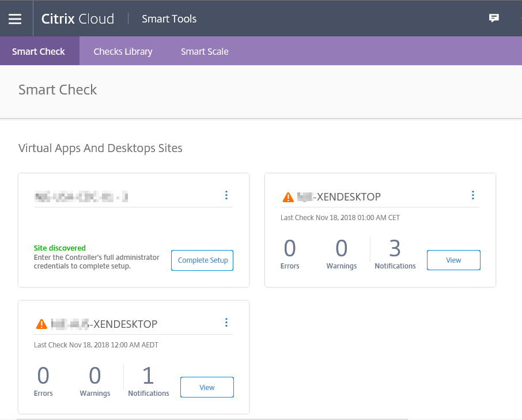
Task: Click the 0 Errors count on CET card
Action: click(290, 248)
